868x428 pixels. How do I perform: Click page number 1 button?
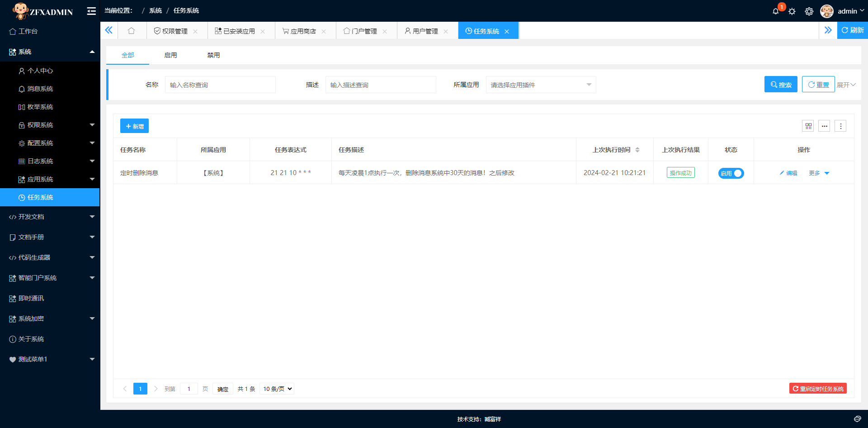coord(140,389)
